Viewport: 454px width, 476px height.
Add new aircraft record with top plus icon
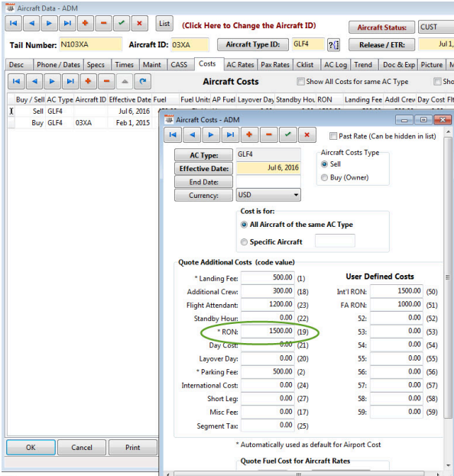[86, 24]
